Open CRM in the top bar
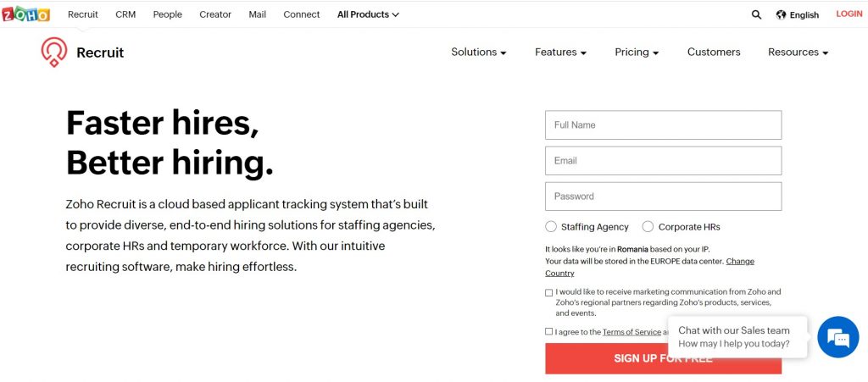 (125, 15)
